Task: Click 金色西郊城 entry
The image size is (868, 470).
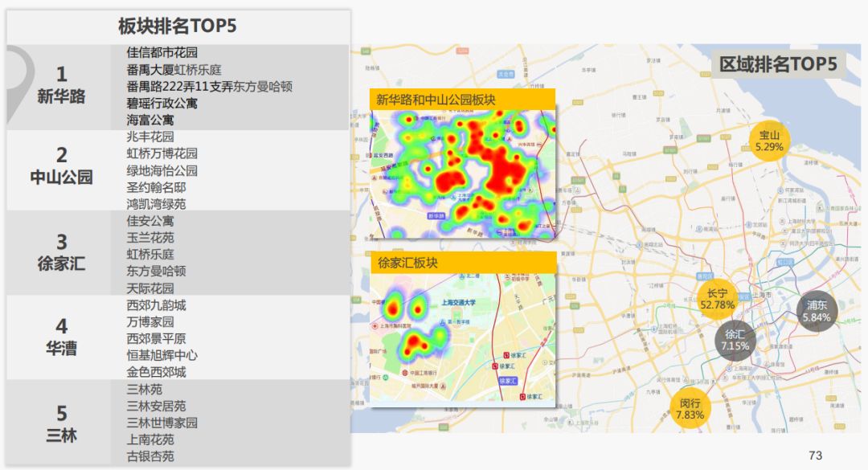Action: [156, 372]
